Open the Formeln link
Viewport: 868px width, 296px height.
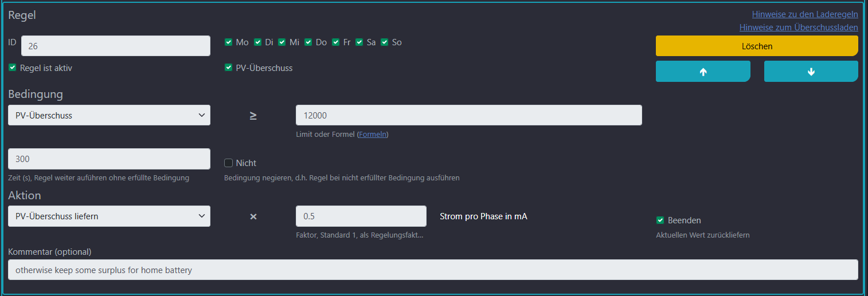[373, 135]
